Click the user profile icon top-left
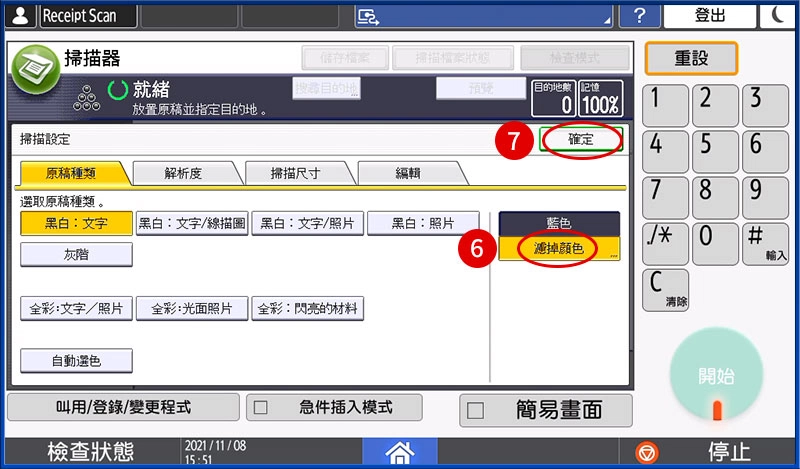This screenshot has height=469, width=800. [19, 16]
